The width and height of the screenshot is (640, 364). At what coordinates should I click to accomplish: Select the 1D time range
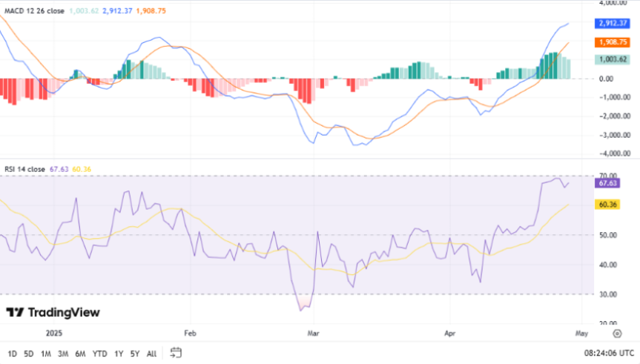13,354
